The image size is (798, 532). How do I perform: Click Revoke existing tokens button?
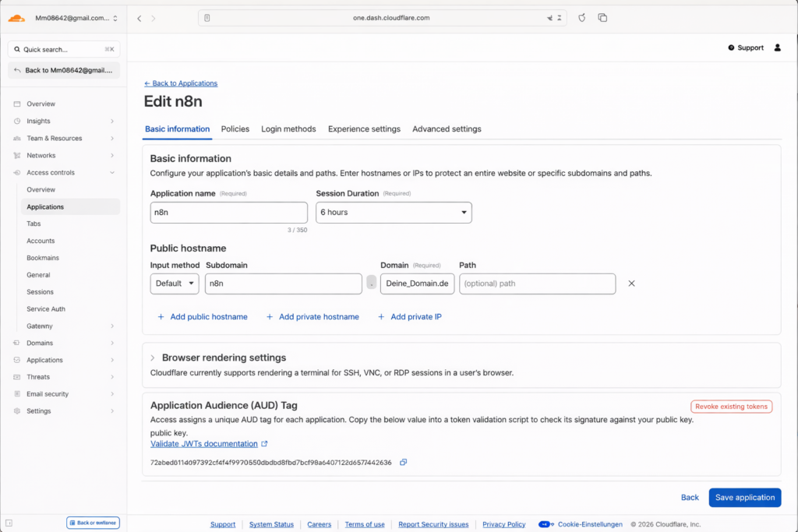click(x=731, y=407)
